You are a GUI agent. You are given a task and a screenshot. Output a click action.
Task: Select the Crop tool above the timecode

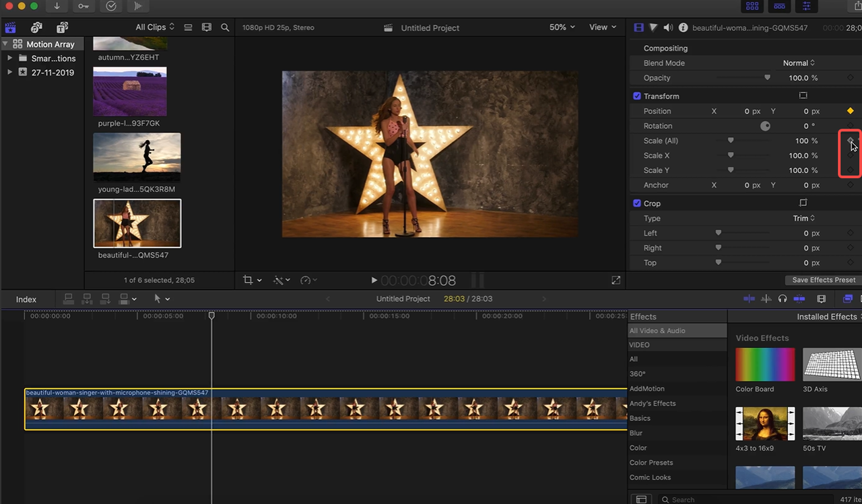coord(250,279)
